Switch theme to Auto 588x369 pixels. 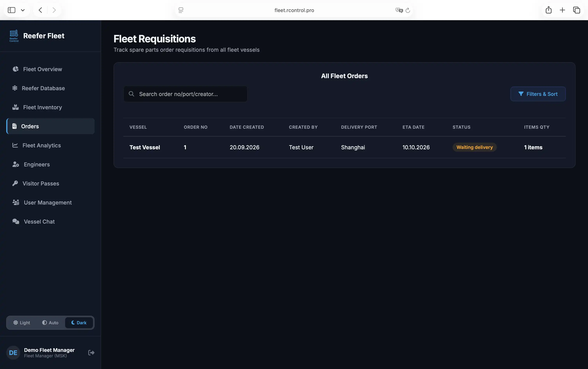pyautogui.click(x=50, y=323)
